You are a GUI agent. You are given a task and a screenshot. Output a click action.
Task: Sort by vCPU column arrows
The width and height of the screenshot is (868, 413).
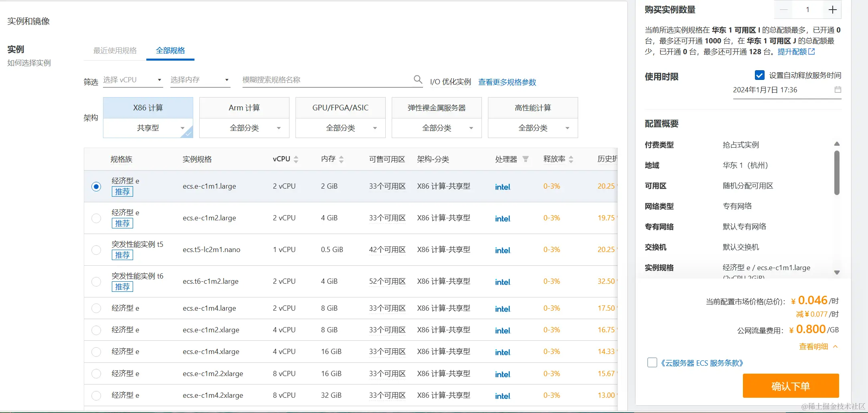[296, 159]
